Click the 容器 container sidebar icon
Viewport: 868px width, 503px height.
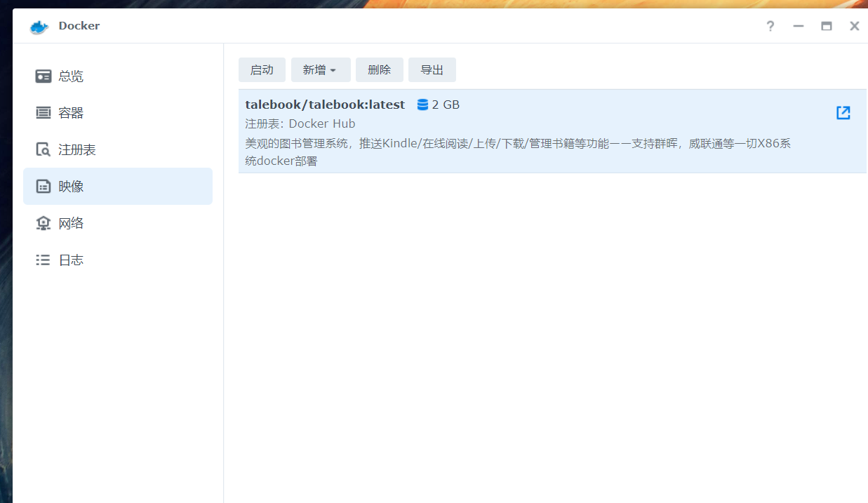[44, 112]
